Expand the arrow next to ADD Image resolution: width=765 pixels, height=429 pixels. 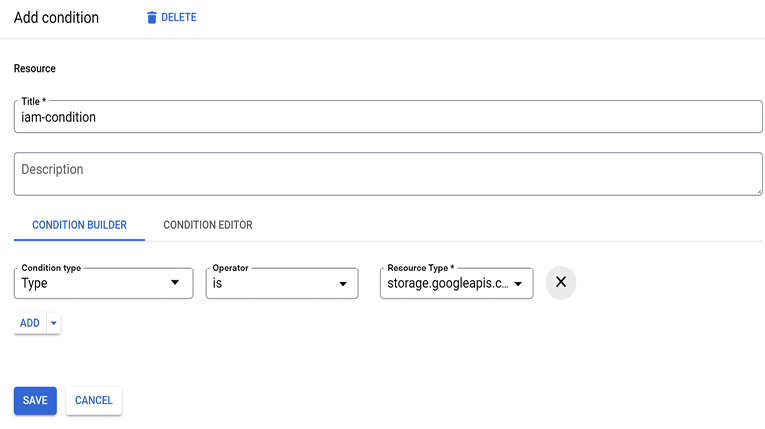tap(54, 323)
